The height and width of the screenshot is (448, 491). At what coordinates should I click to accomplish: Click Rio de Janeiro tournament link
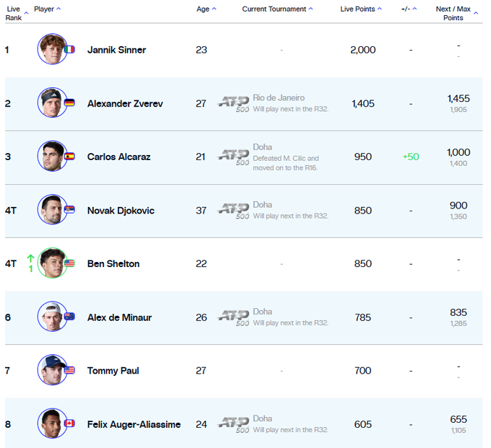(x=279, y=97)
